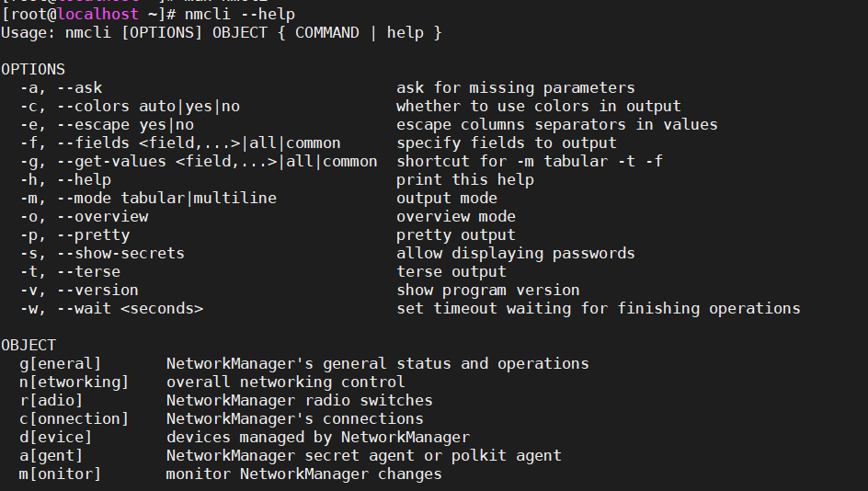Viewport: 868px width, 491px height.
Task: Click the 'm[onitor]' object entry
Action: point(61,474)
